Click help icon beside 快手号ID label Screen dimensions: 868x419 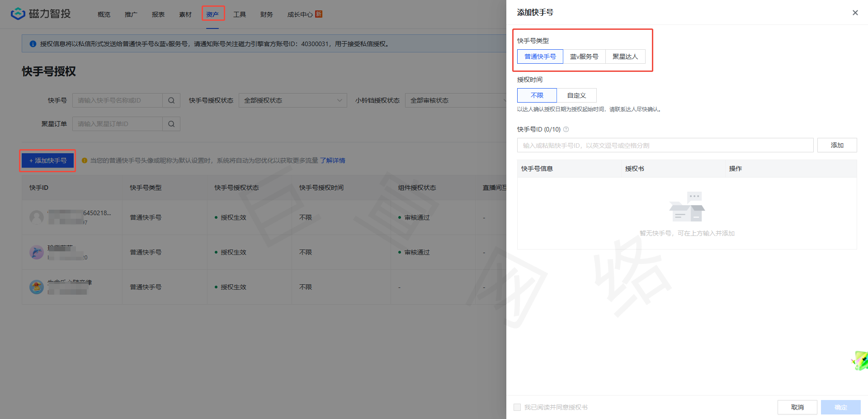pos(566,129)
